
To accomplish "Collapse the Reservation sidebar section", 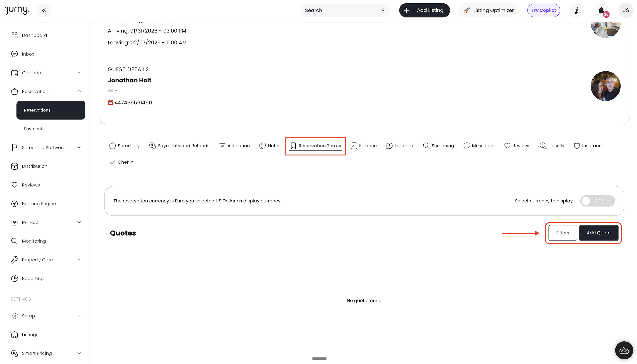I will (x=79, y=91).
